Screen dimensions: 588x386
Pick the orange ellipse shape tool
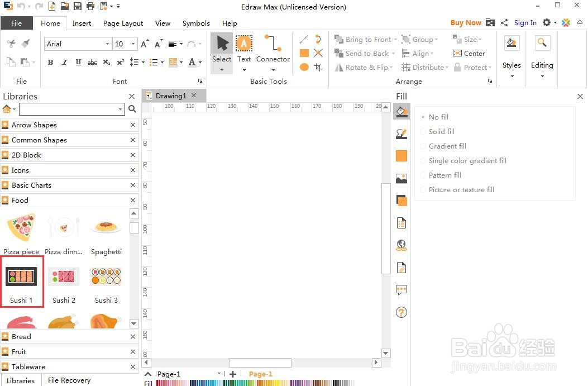[x=304, y=67]
